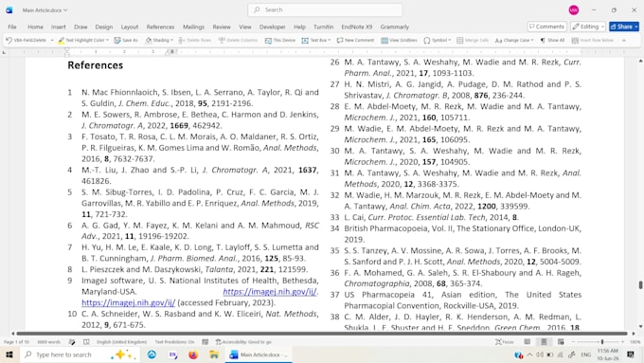The height and width of the screenshot is (363, 644).
Task: Click the 100% zoom level
Action: pos(635,342)
